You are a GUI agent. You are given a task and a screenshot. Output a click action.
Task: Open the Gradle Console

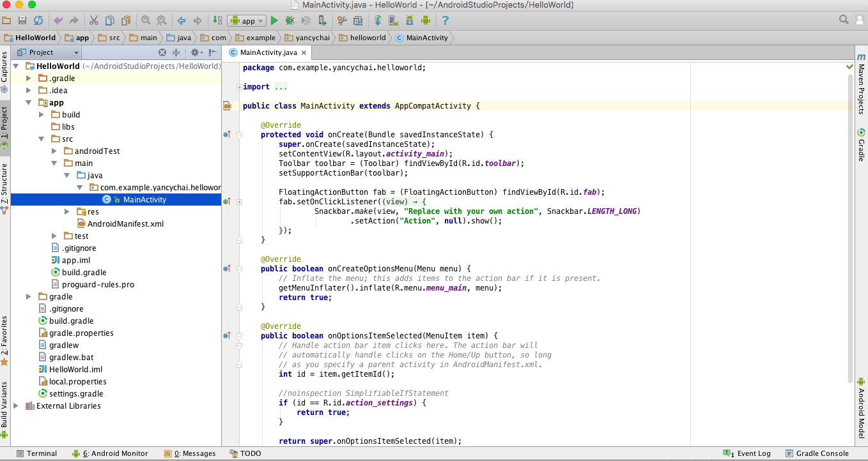pyautogui.click(x=818, y=453)
